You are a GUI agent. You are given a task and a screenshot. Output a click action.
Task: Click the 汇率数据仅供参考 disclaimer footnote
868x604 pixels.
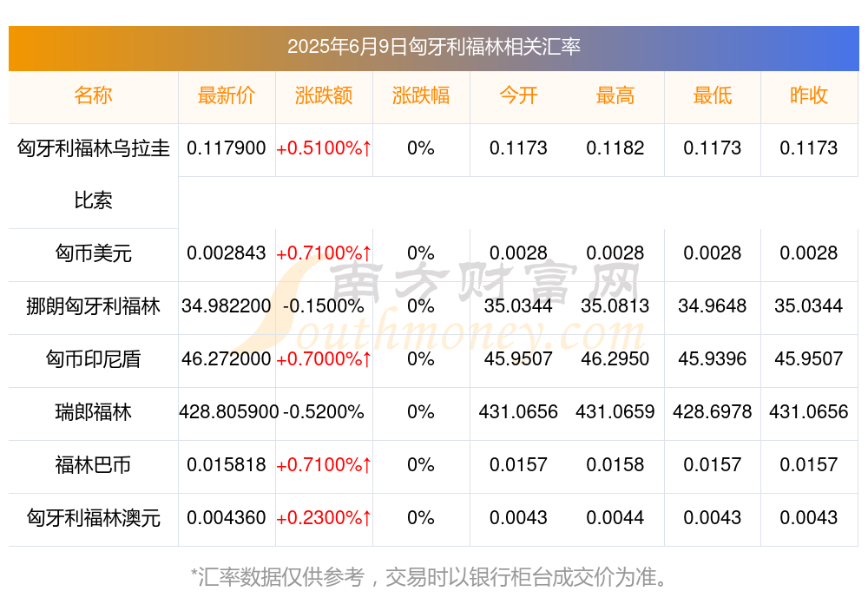point(429,577)
